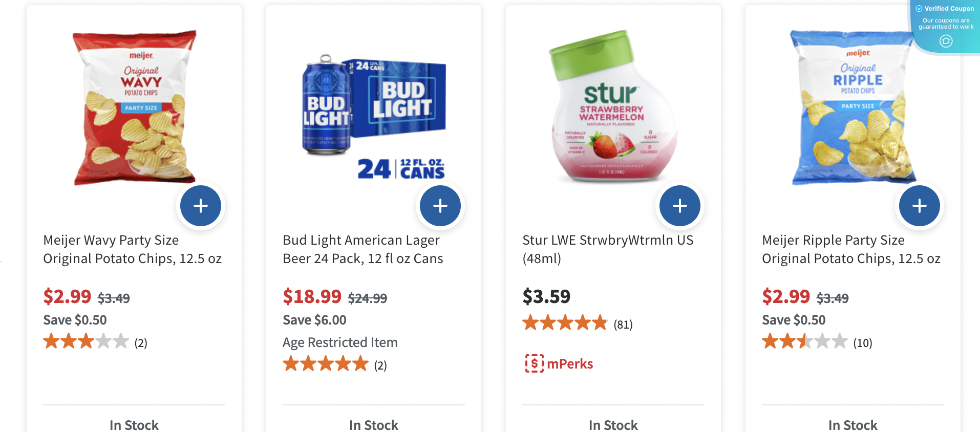Select the 5-star rating on Bud Light
This screenshot has width=980, height=432.
click(x=360, y=364)
